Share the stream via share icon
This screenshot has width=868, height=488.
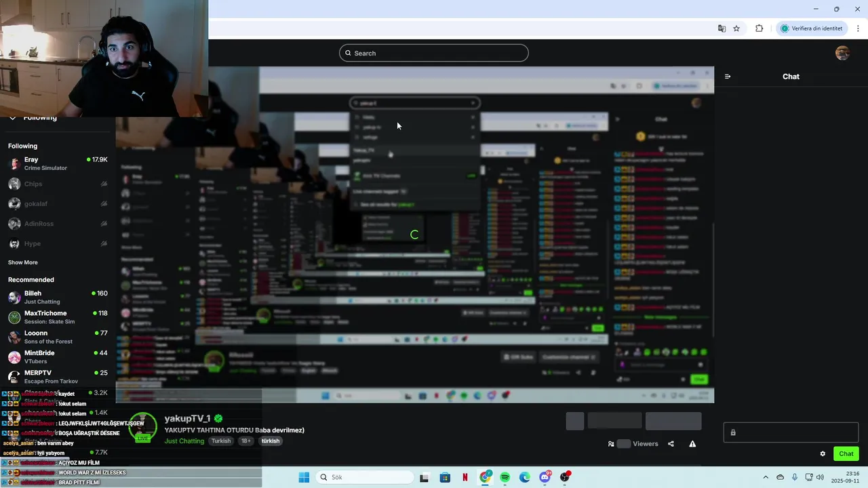(671, 444)
